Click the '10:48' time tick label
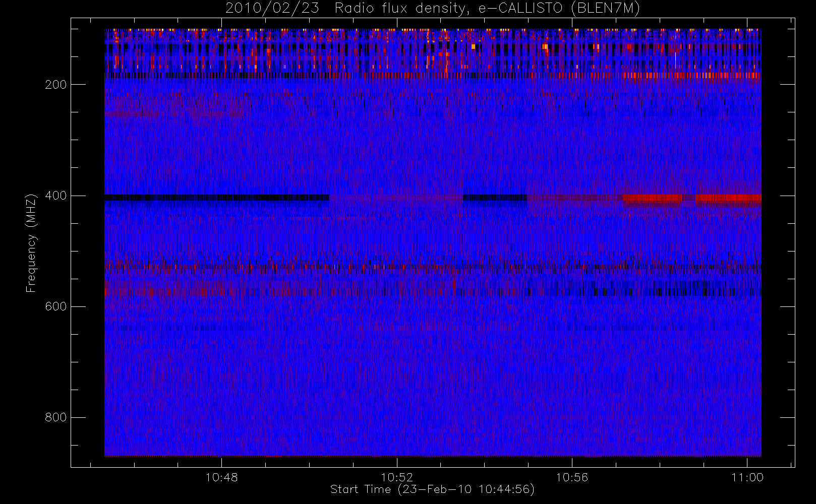The width and height of the screenshot is (816, 504). tap(221, 477)
